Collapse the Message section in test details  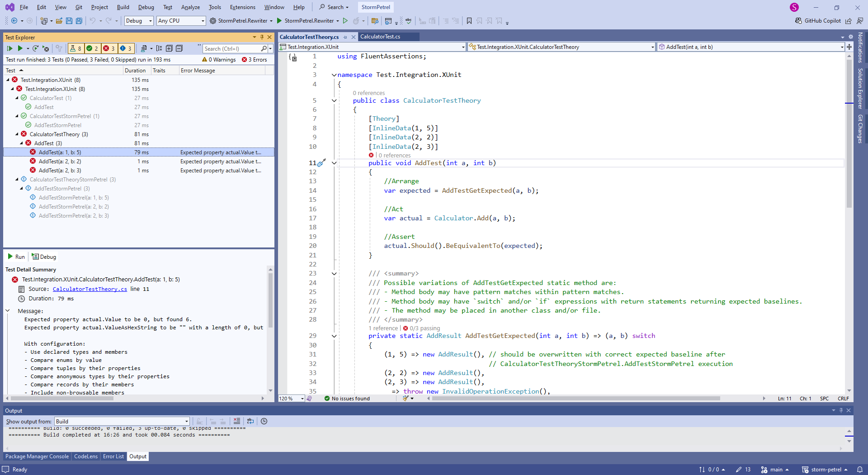(x=8, y=311)
